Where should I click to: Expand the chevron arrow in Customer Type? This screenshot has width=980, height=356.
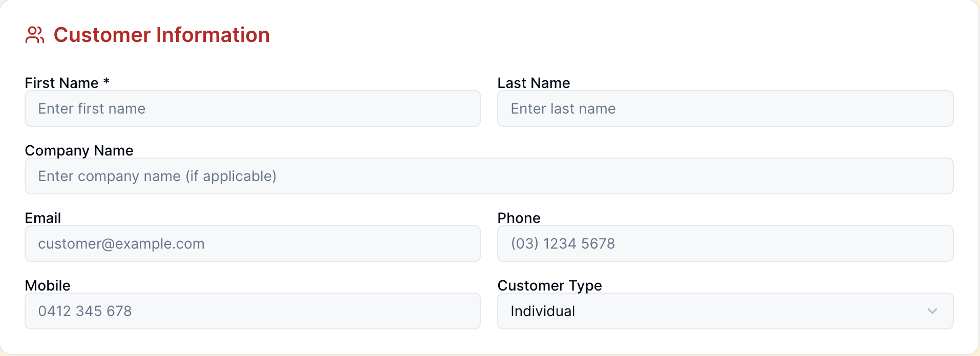932,311
